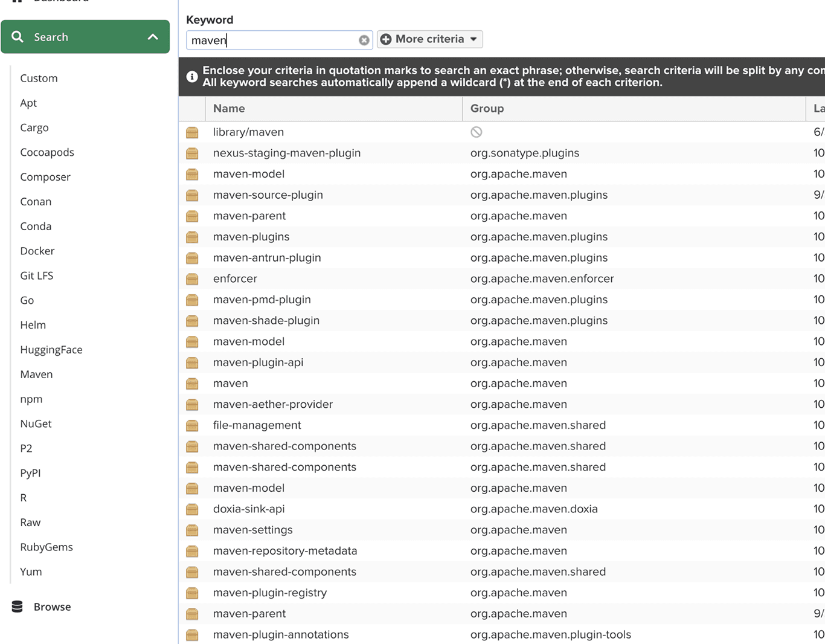825x644 pixels.
Task: Select Yum search type
Action: pos(31,572)
